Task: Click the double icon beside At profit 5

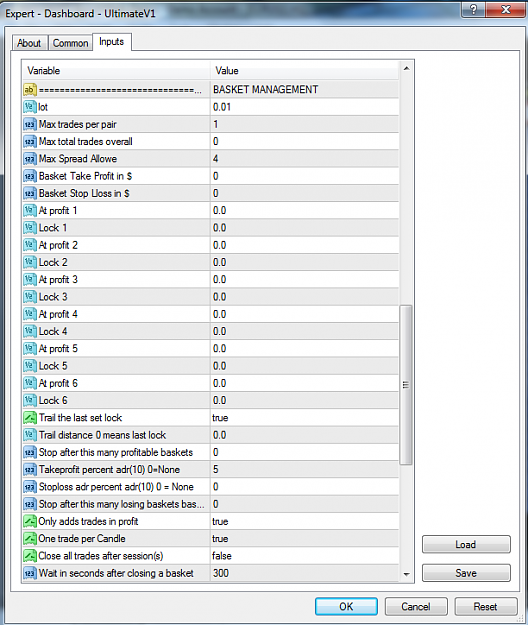Action: click(x=30, y=349)
